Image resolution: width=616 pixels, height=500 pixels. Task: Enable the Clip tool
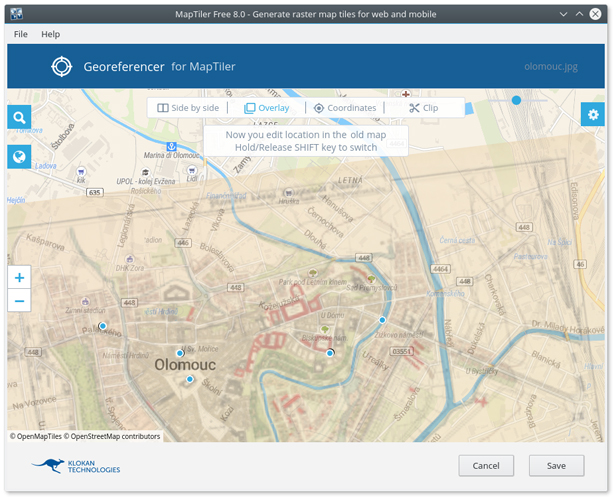423,108
